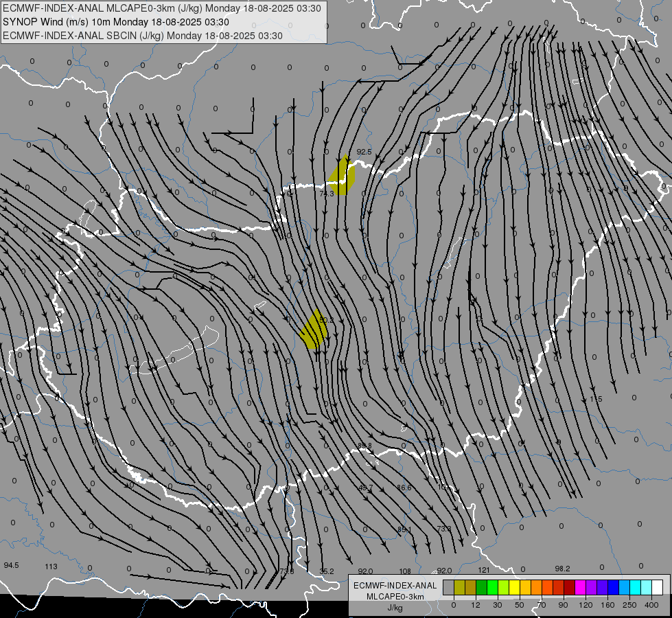Pick the bright green legend swatch

pos(492,588)
